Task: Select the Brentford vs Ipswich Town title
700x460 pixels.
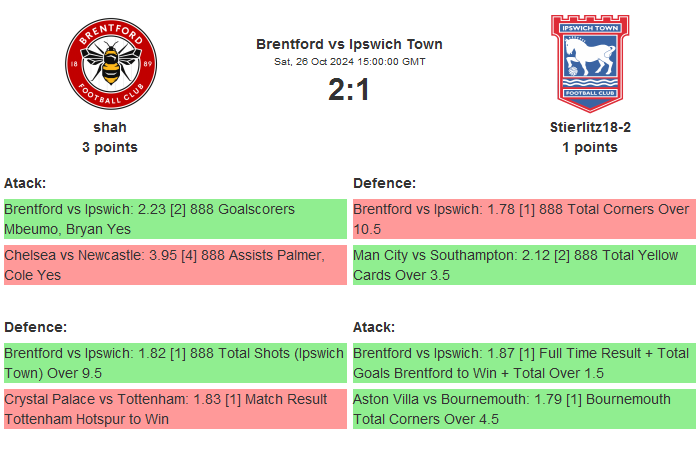Action: click(x=349, y=44)
